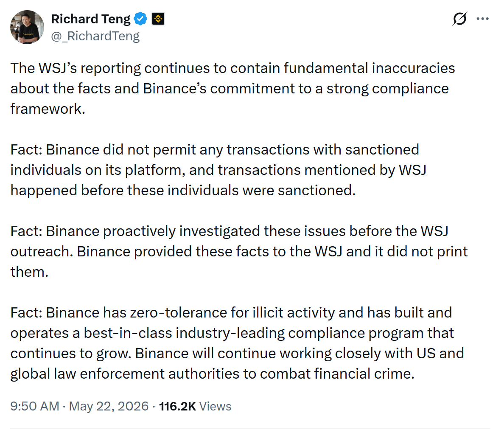
Task: Click the line 'happened before these individuals were sanctioned'
Action: coord(183,191)
